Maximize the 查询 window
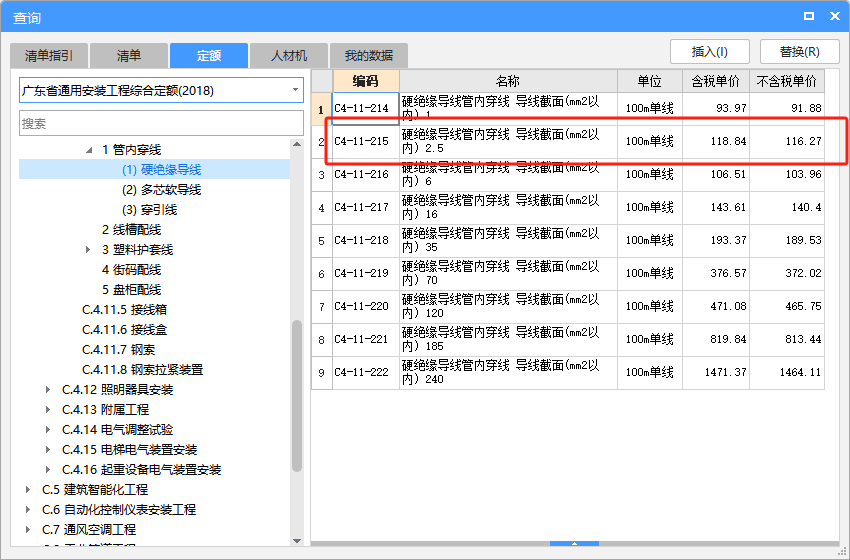The height and width of the screenshot is (560, 850). point(809,16)
